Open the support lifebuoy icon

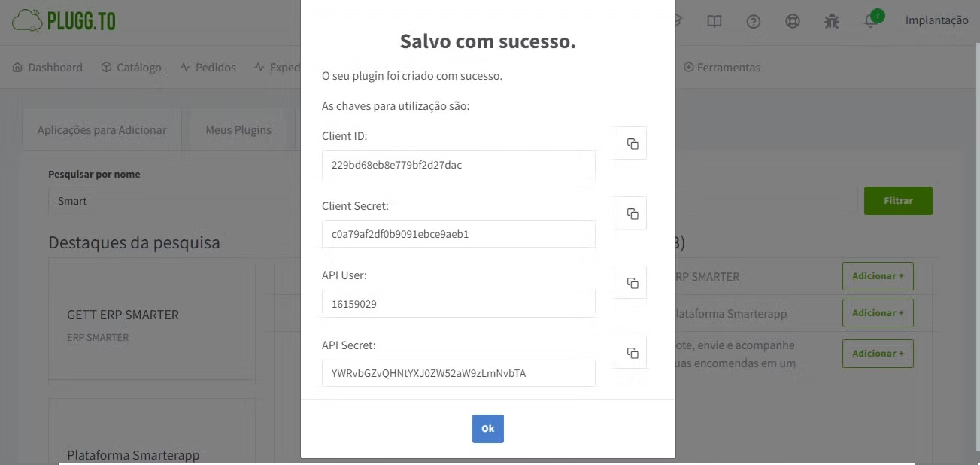(792, 21)
